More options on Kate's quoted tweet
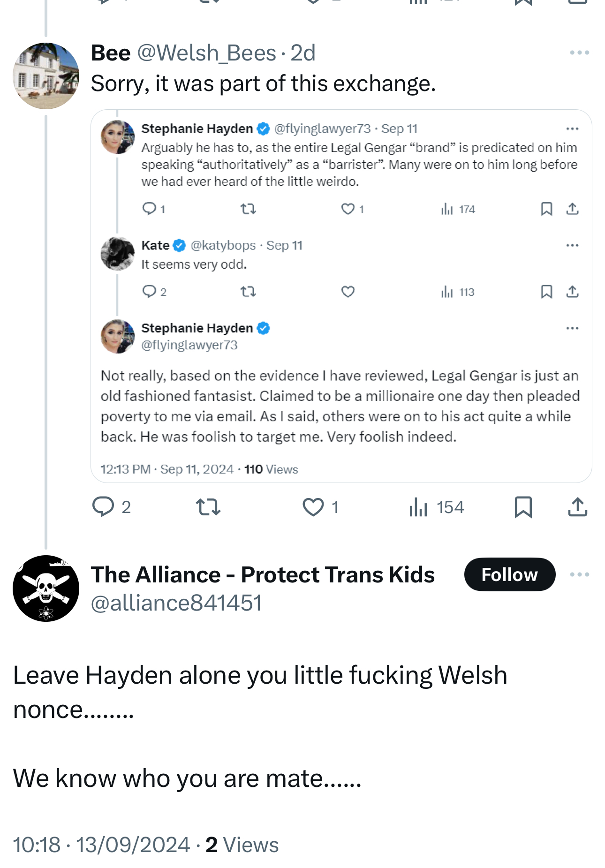Screen dimensions: 605x868 coord(572,245)
